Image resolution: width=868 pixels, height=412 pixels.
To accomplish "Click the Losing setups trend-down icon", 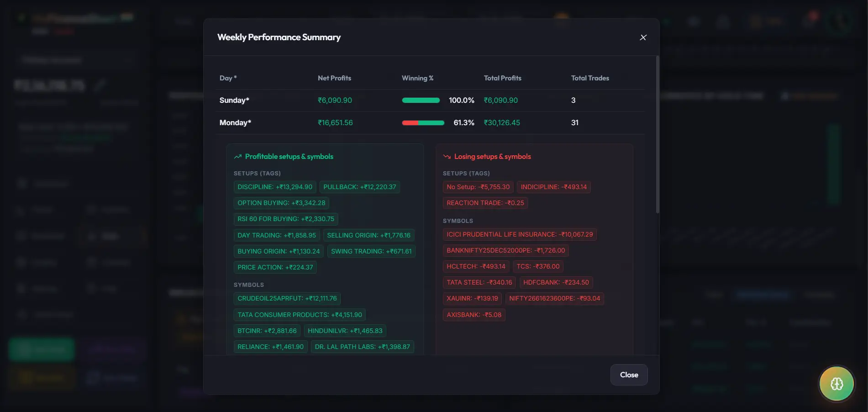I will coord(447,157).
